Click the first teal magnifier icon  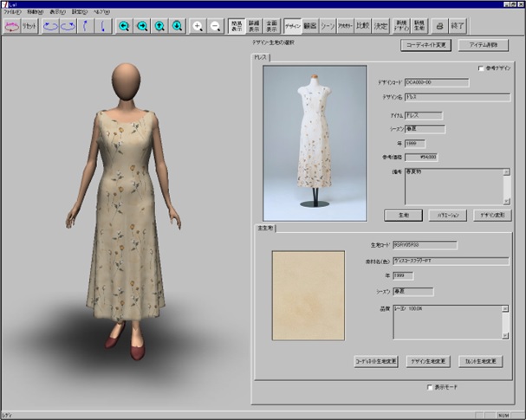coord(124,27)
